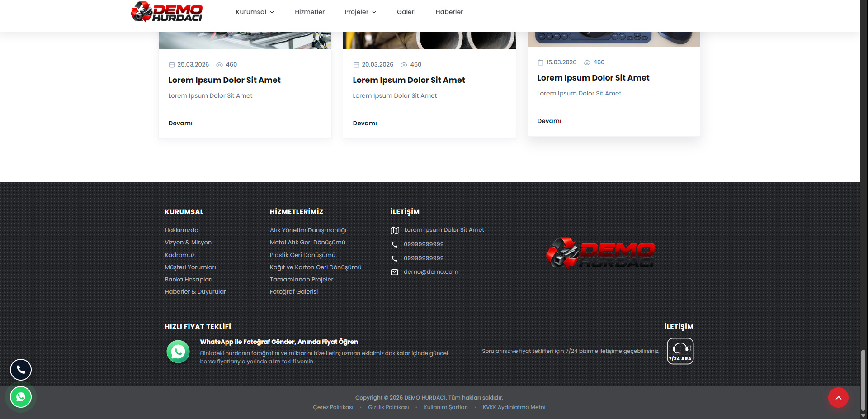Screen dimensions: 868x419
Task: Click the back-to-top red arrow button
Action: pyautogui.click(x=838, y=398)
